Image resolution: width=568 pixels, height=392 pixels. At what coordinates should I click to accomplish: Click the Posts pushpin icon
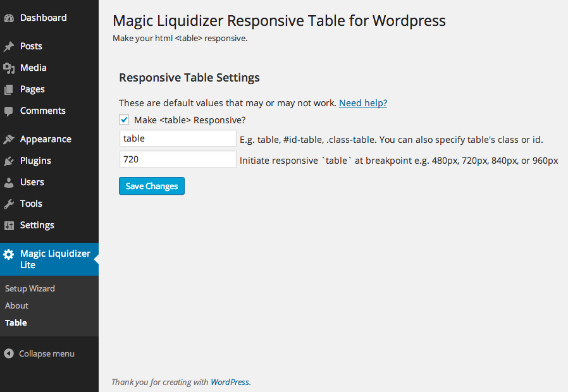point(9,46)
